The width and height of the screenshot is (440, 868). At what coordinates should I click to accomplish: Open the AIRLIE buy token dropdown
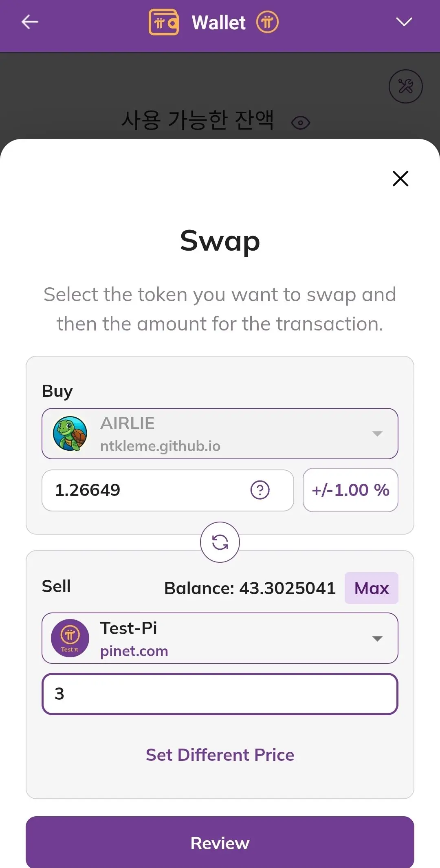click(377, 434)
